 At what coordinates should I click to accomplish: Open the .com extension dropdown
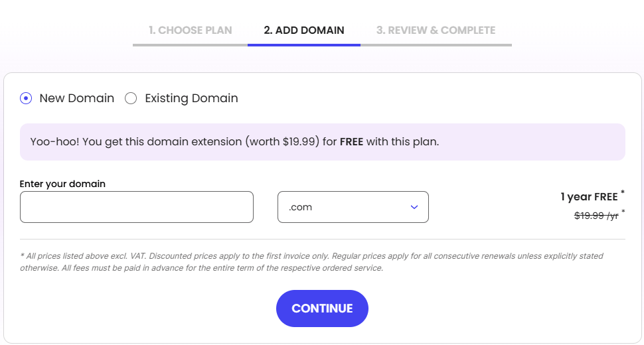tap(353, 207)
